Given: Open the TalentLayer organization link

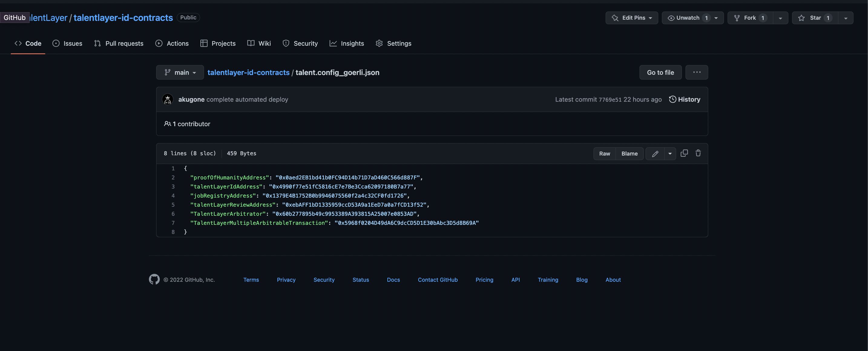Looking at the screenshot, I should (x=49, y=18).
